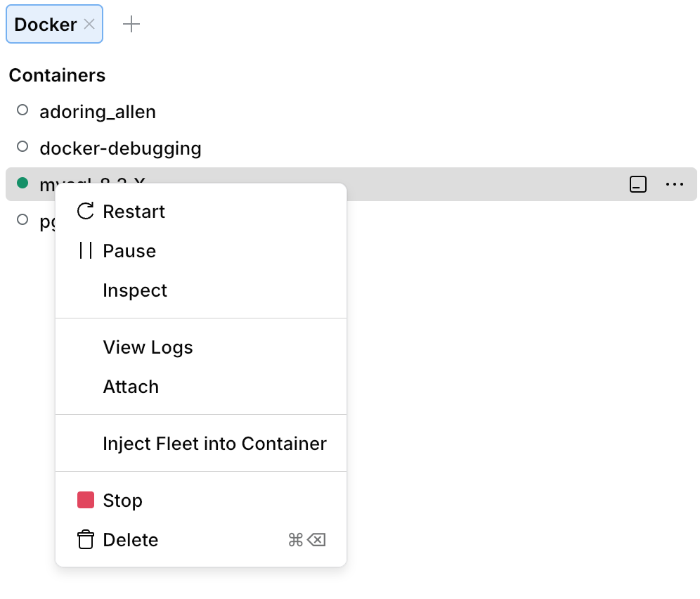Click the red Stop square swatch

[x=85, y=500]
